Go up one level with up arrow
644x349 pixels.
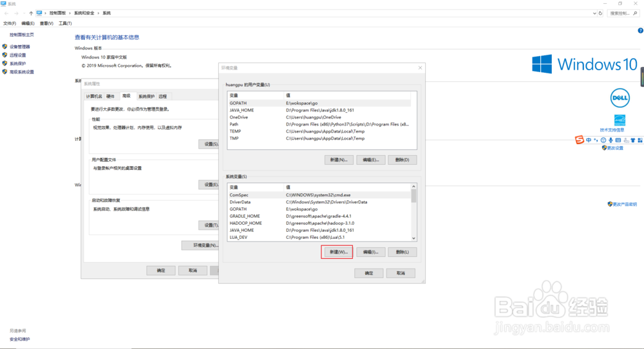31,13
